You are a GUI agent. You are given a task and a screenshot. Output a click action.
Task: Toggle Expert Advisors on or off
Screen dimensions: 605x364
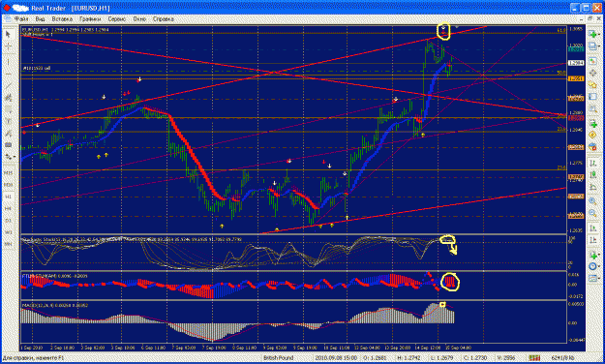[592, 147]
